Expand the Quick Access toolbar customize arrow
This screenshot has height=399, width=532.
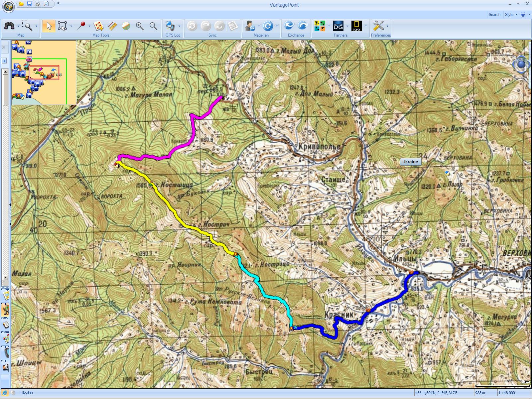click(58, 4)
